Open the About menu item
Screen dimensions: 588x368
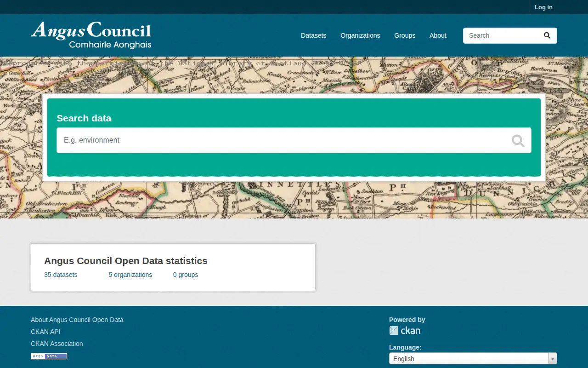point(438,35)
